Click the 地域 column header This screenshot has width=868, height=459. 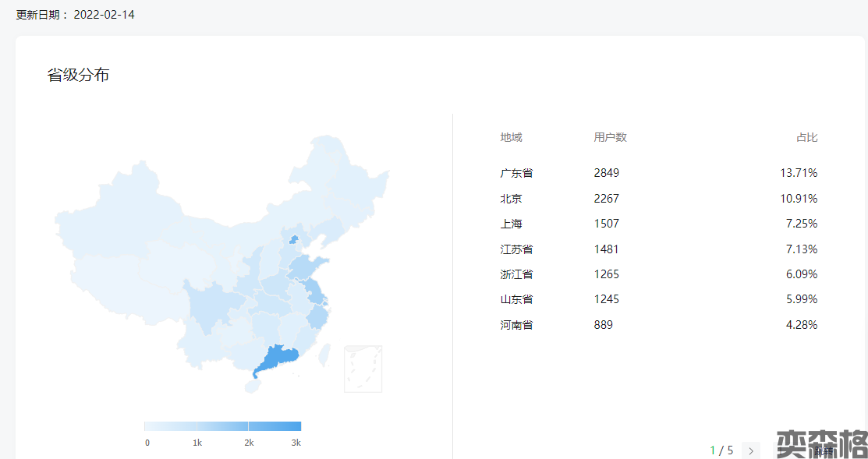tap(511, 137)
